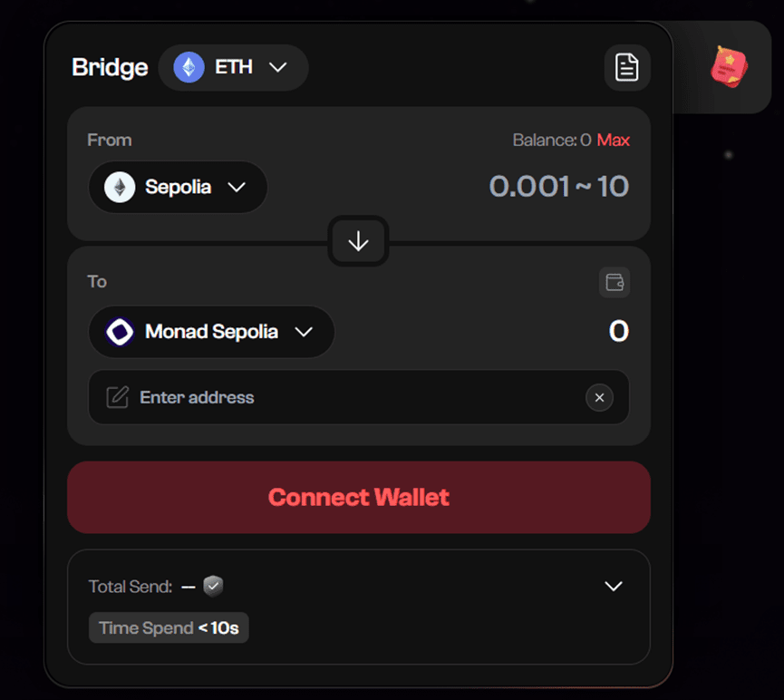Click the Connect Wallet button
This screenshot has width=784, height=700.
coord(359,498)
